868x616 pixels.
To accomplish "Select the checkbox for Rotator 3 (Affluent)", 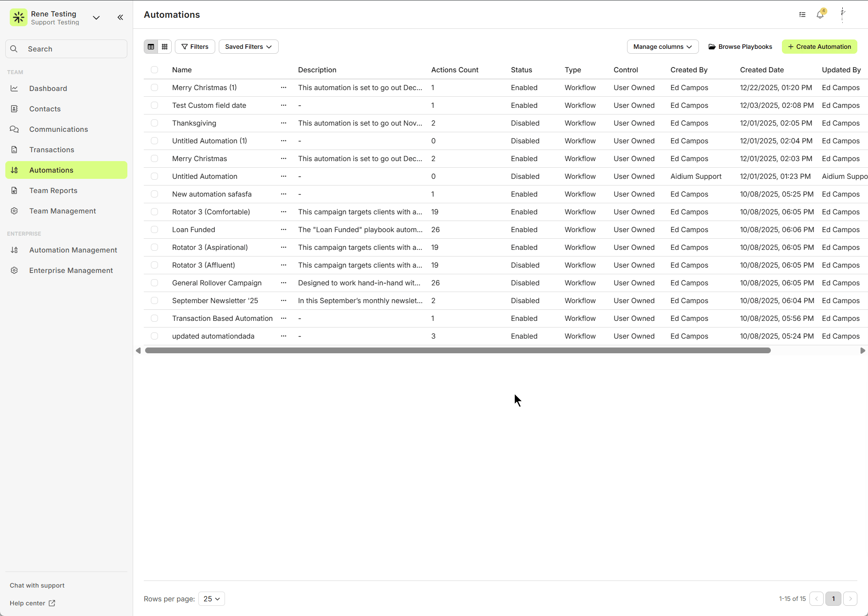I will (x=154, y=265).
